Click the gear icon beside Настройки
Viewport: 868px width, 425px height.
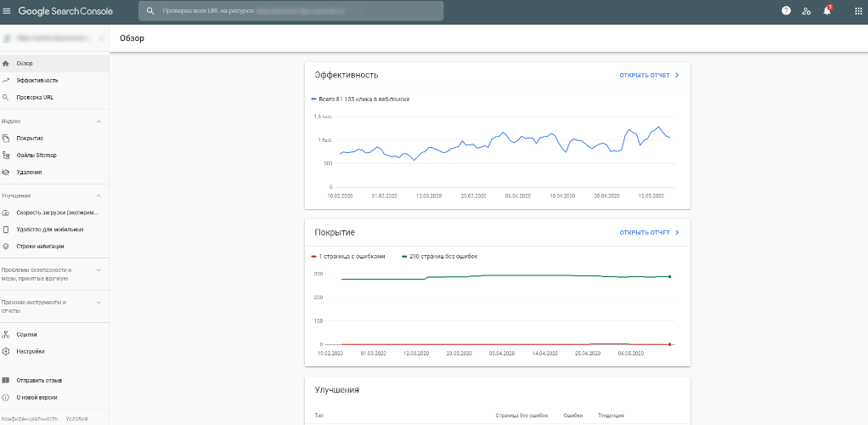[x=6, y=351]
